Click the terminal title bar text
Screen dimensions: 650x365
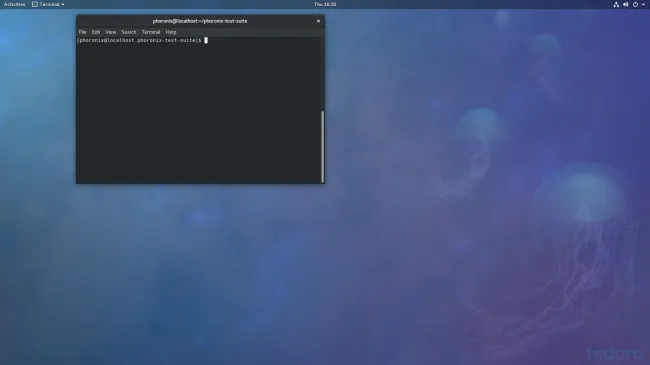pyautogui.click(x=200, y=21)
